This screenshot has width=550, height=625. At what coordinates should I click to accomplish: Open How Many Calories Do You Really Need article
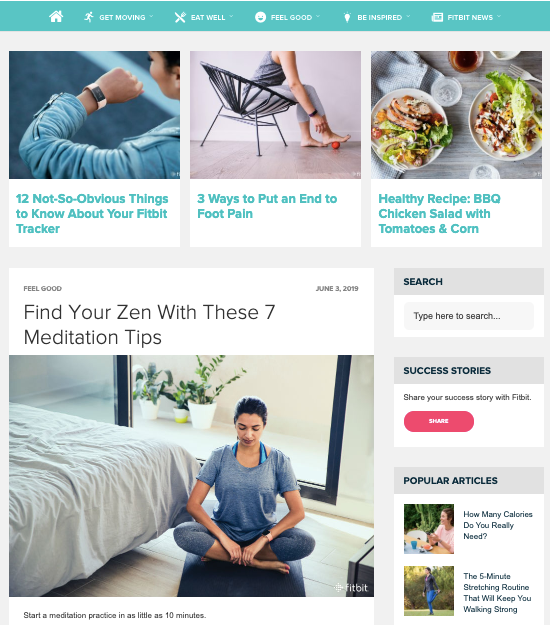click(x=498, y=525)
